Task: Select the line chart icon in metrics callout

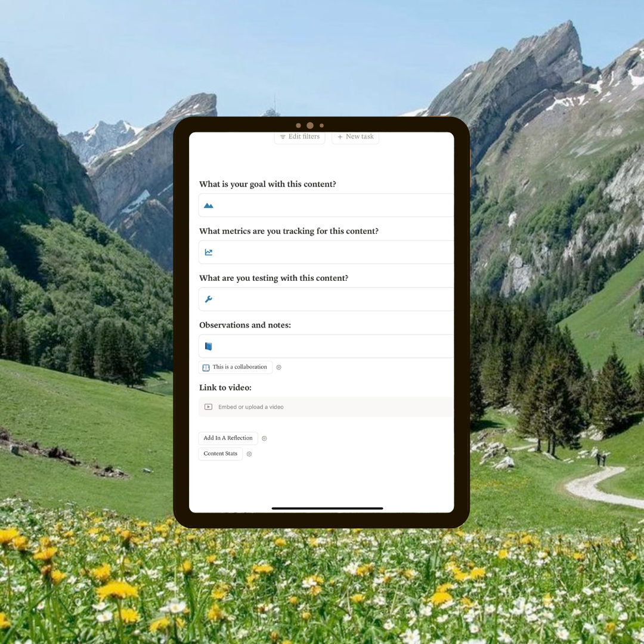Action: 208,252
